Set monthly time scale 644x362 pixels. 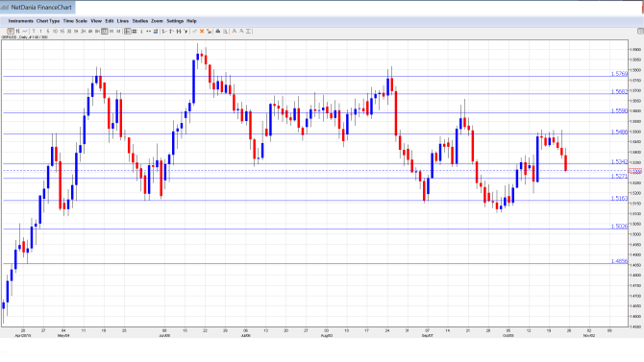coord(118,31)
